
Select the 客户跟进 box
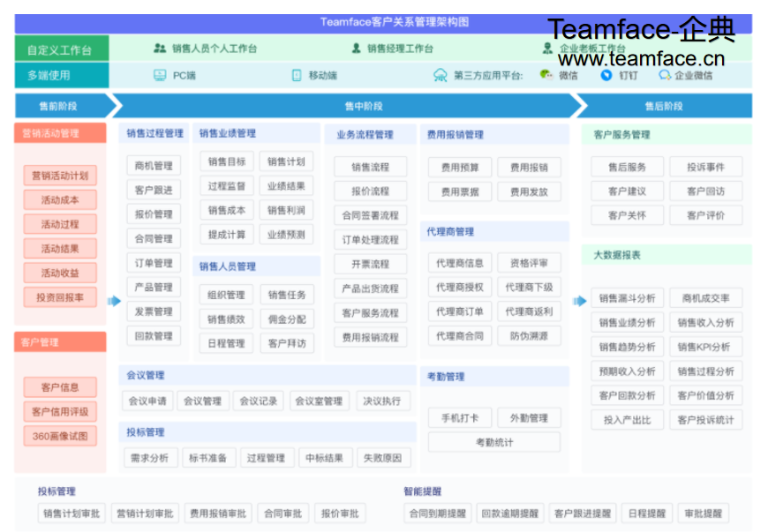(x=154, y=190)
